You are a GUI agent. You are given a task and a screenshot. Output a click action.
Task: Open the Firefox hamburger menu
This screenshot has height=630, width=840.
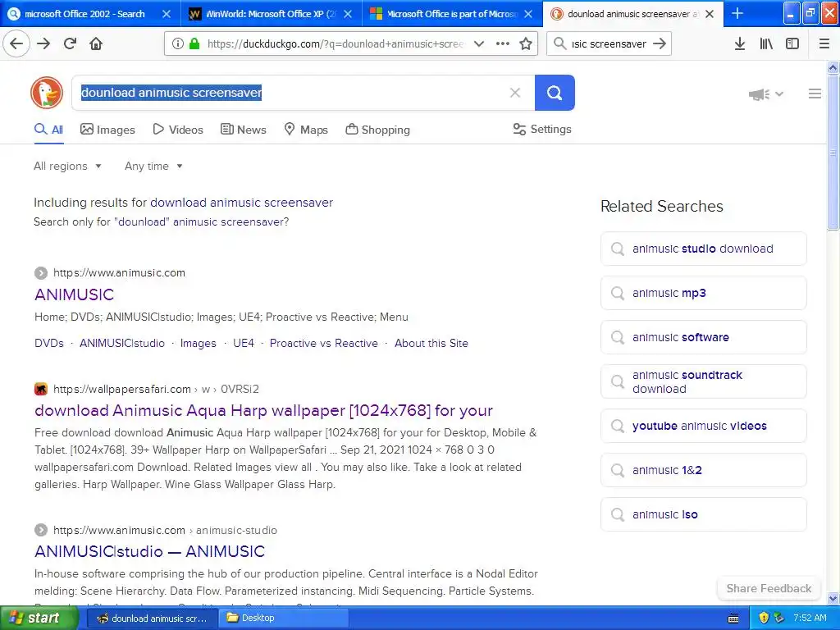click(824, 43)
